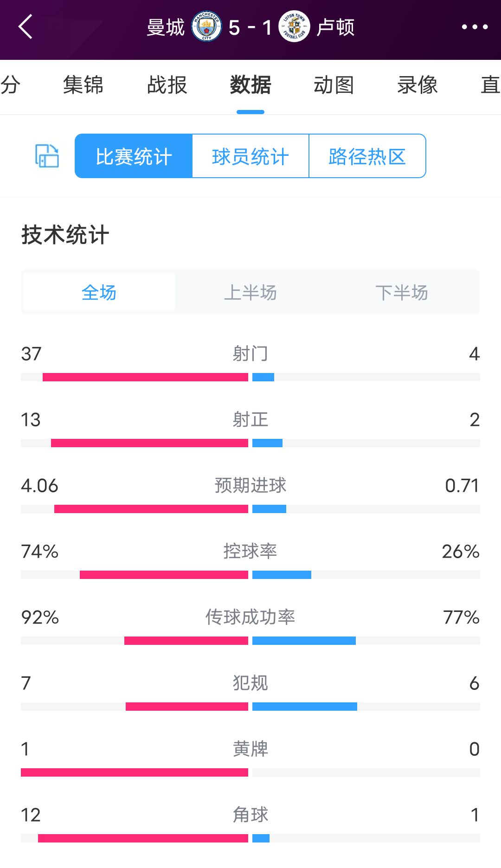Tap the pink 控球率 possession bar

coord(164,575)
